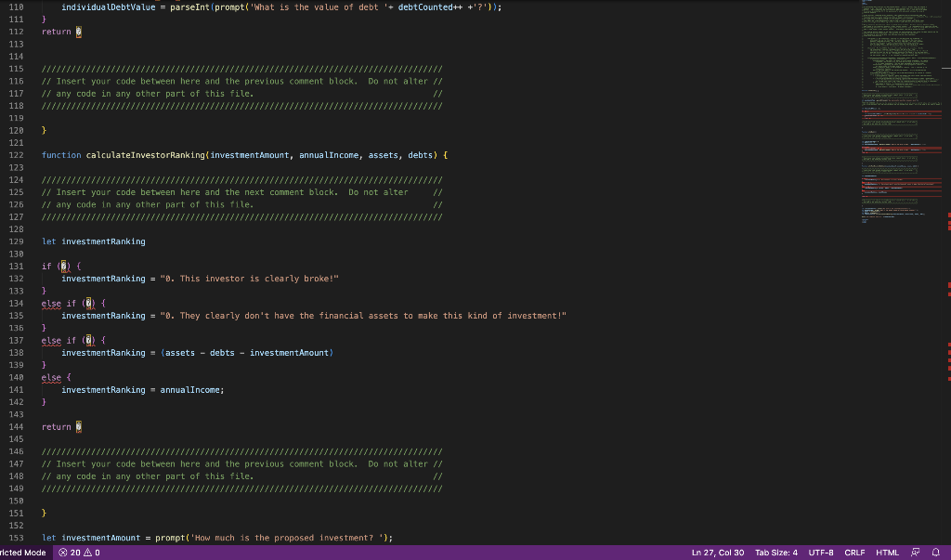Click the feedback icon beside the notifications bell
Screen dimensions: 951x560
click(x=915, y=553)
